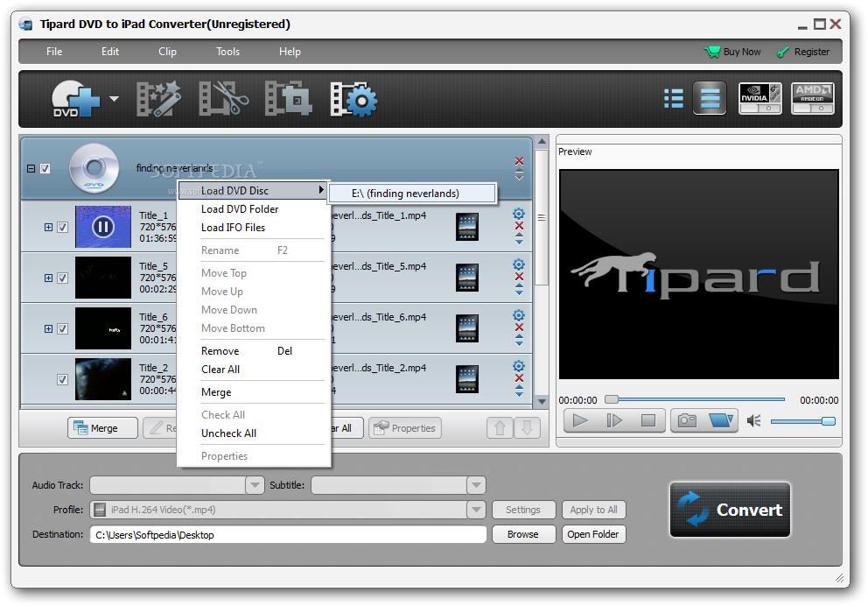868x606 pixels.
Task: Uncheck the Title_6 checkbox
Action: 62,329
